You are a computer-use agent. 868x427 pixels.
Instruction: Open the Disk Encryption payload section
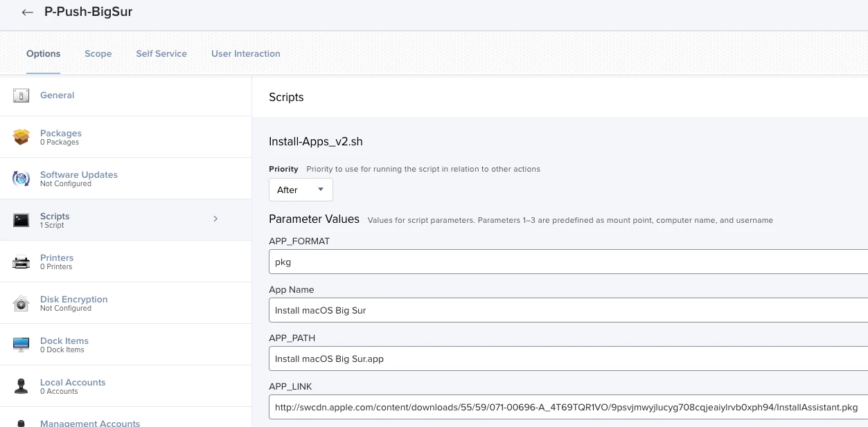[125, 303]
